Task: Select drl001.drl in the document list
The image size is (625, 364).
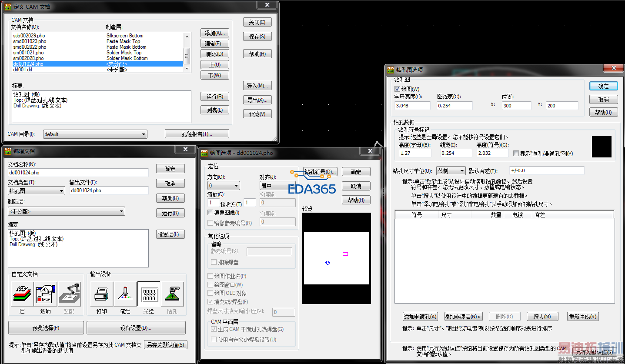Action: [97, 70]
